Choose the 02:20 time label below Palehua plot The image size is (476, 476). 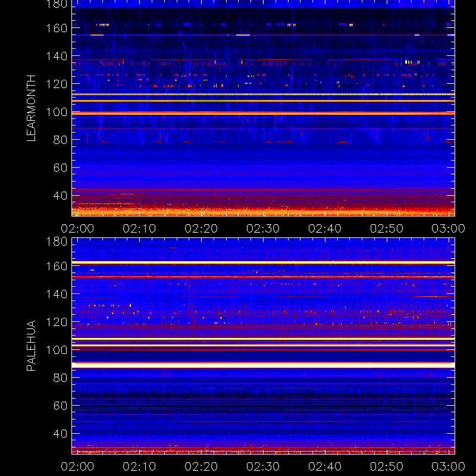201,466
